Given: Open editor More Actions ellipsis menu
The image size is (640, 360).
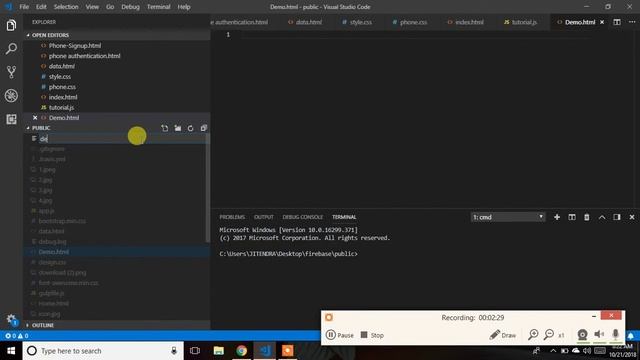Looking at the screenshot, I should click(632, 22).
